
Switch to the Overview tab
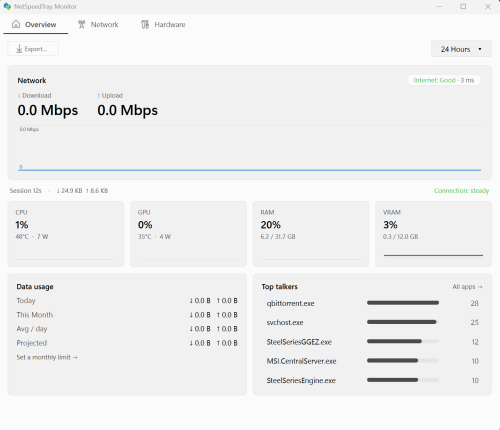click(36, 25)
